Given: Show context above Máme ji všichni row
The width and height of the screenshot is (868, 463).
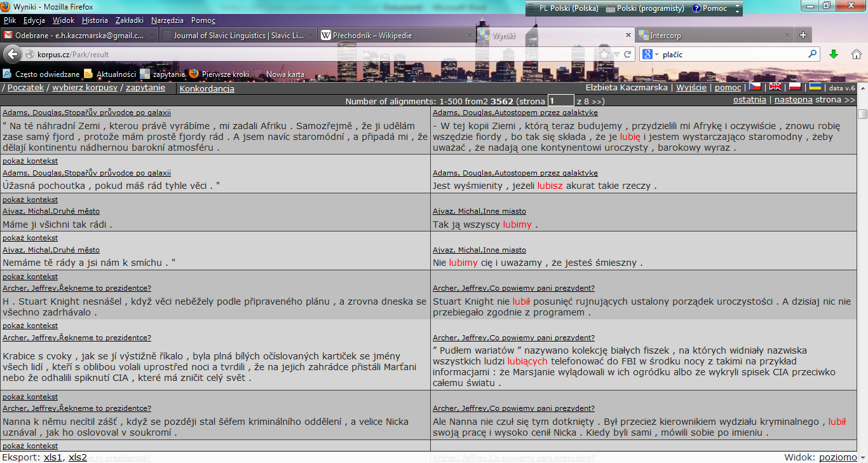Looking at the screenshot, I should [30, 200].
